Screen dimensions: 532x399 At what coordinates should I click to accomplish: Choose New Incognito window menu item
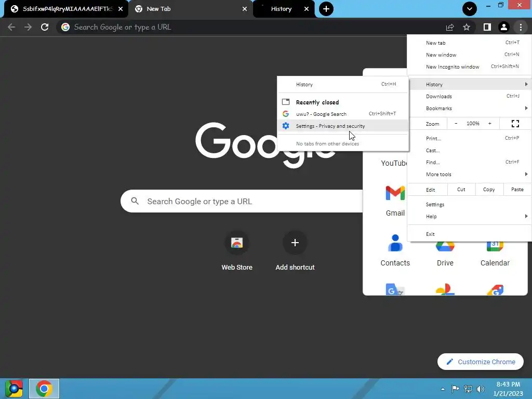469,67
